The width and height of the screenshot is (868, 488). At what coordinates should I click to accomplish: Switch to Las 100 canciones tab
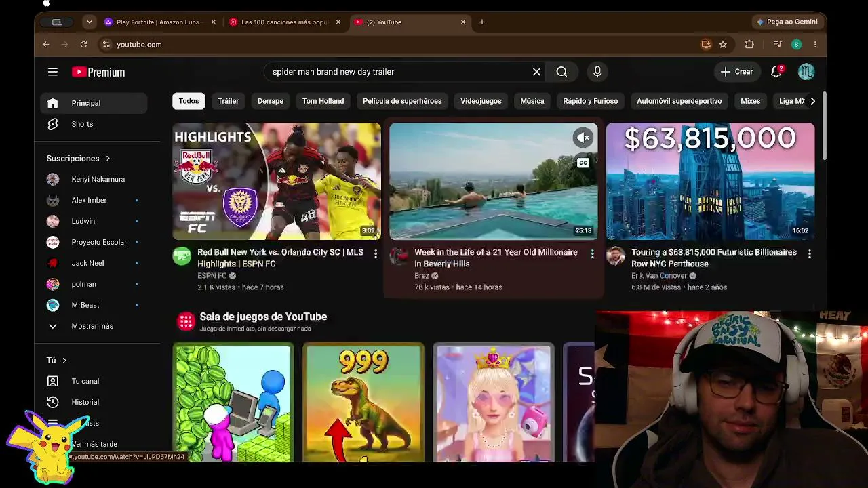click(285, 22)
